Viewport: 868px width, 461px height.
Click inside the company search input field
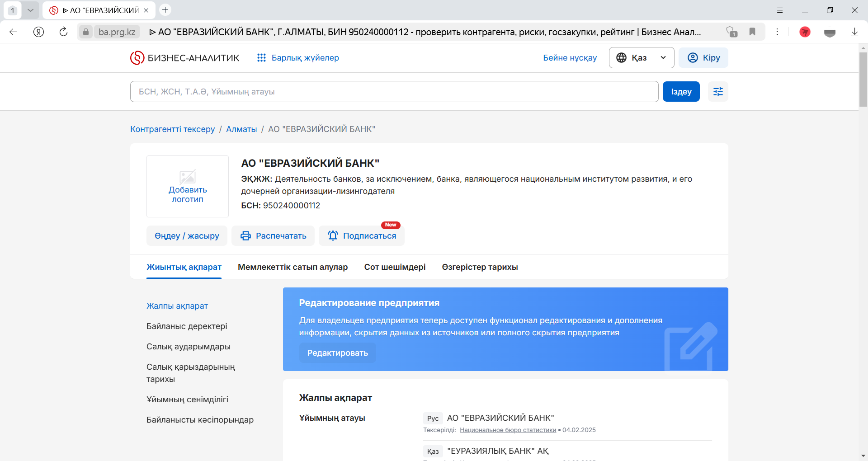click(393, 91)
